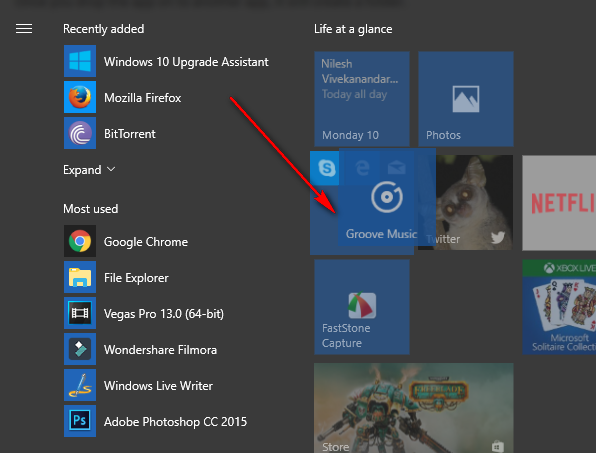Open the Store tile
This screenshot has width=596, height=453.
(414, 408)
